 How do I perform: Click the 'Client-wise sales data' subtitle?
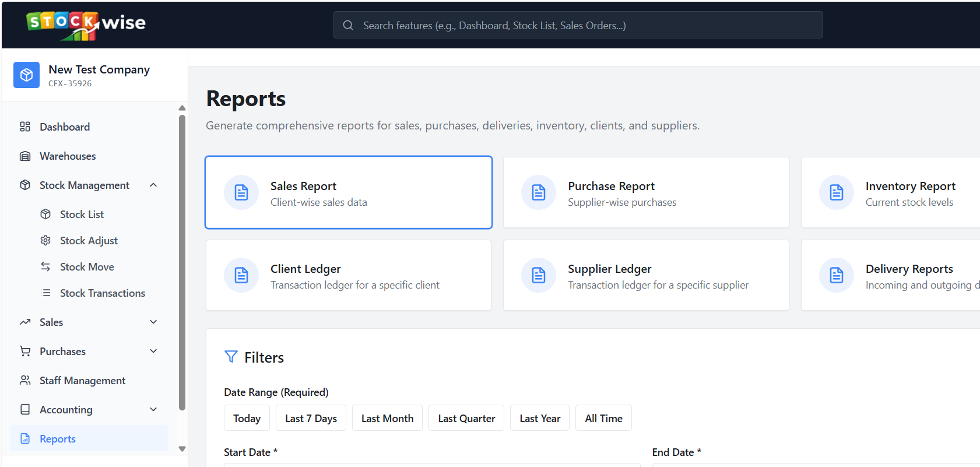[319, 202]
